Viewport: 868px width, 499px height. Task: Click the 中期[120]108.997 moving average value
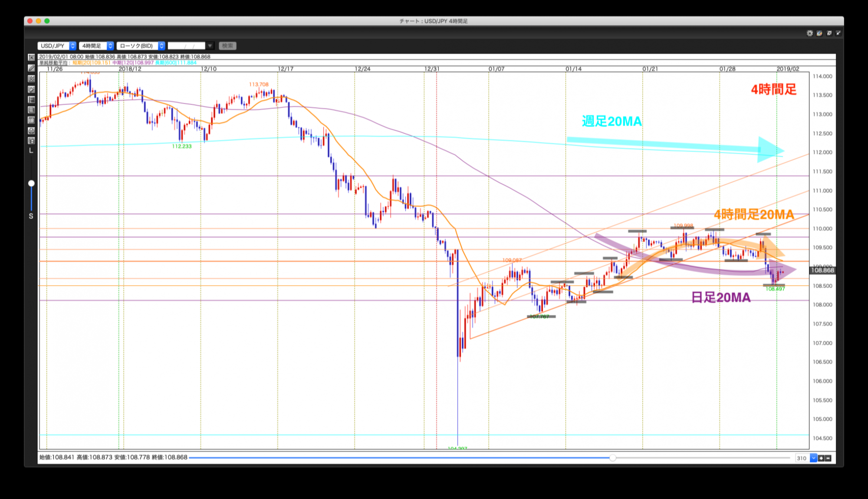[133, 63]
